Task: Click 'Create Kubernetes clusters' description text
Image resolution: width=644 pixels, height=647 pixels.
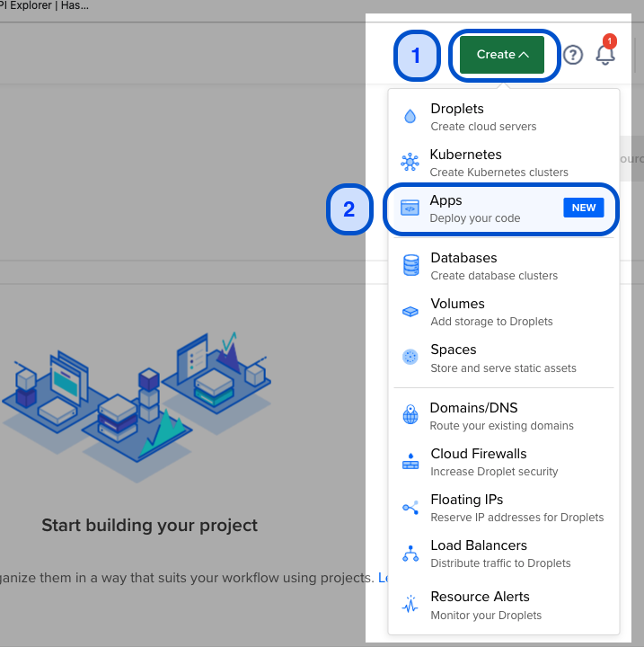Action: tap(498, 172)
